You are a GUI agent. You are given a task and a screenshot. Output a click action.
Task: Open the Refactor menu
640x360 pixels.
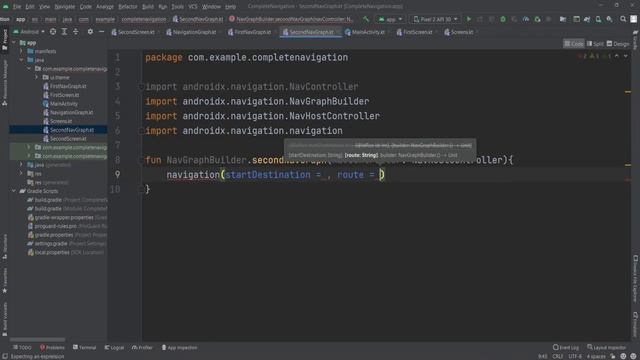[128, 7]
